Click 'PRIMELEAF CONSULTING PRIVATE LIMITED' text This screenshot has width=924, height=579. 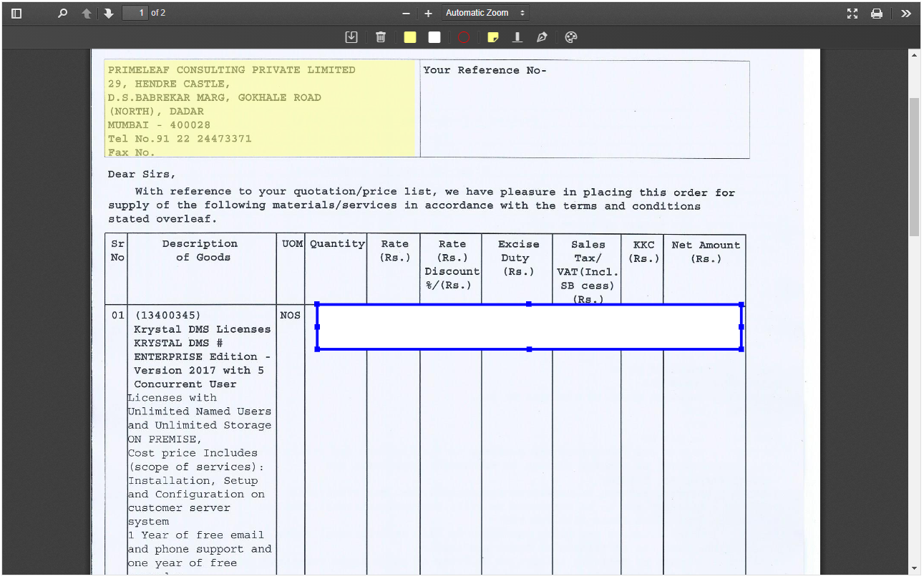tap(232, 70)
